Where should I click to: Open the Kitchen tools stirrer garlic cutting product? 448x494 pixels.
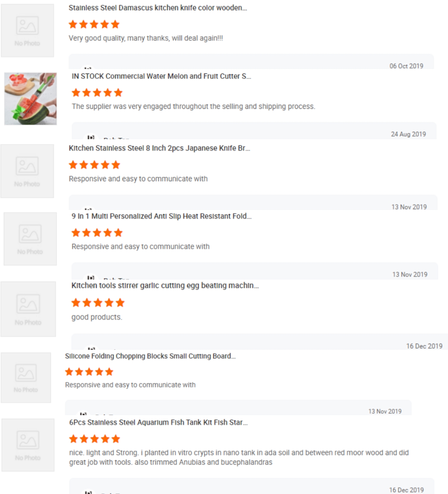tap(165, 286)
